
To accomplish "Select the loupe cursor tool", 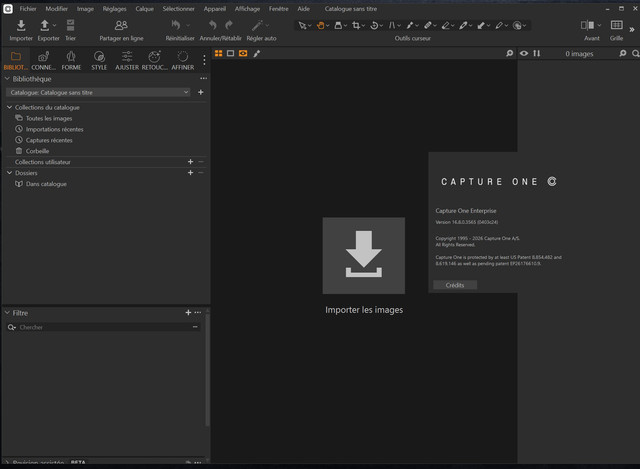I will tap(338, 25).
